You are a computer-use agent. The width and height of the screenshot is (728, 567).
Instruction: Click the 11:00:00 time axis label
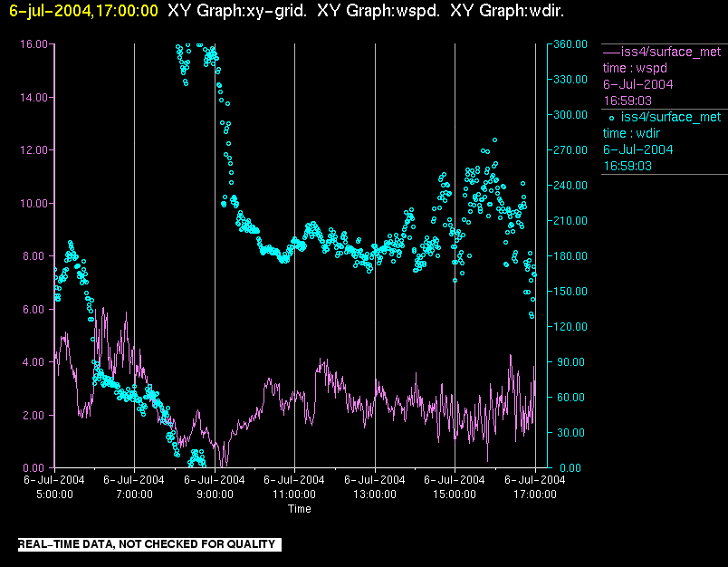[x=294, y=495]
